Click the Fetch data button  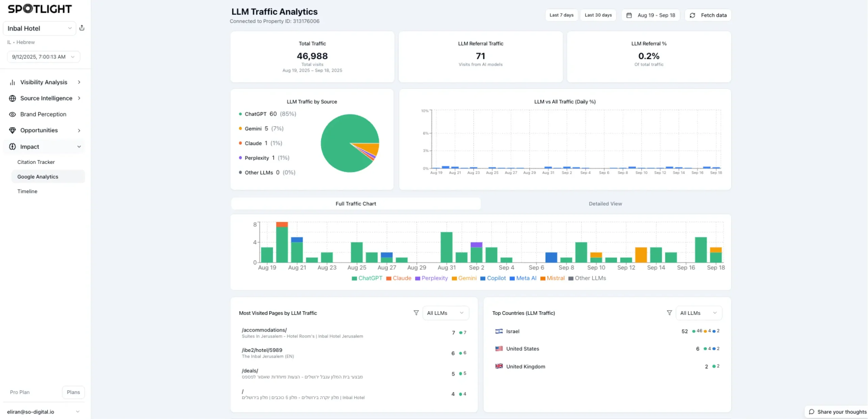pyautogui.click(x=708, y=15)
